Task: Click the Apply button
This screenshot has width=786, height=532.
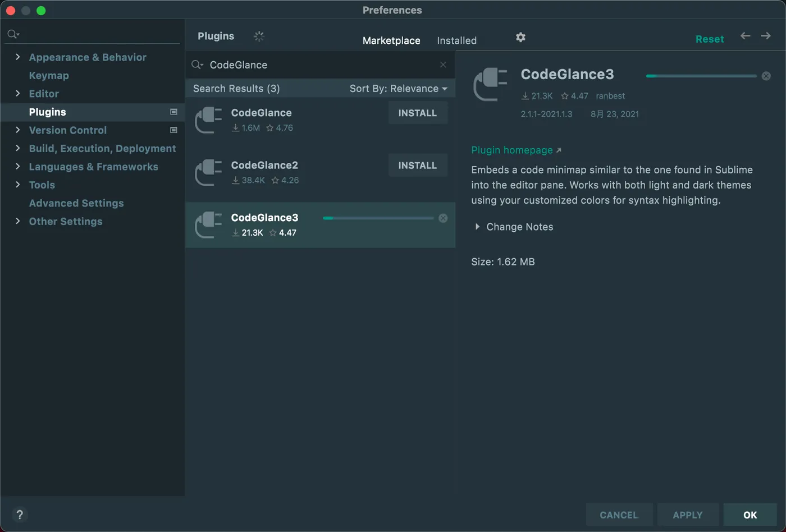Action: click(687, 515)
